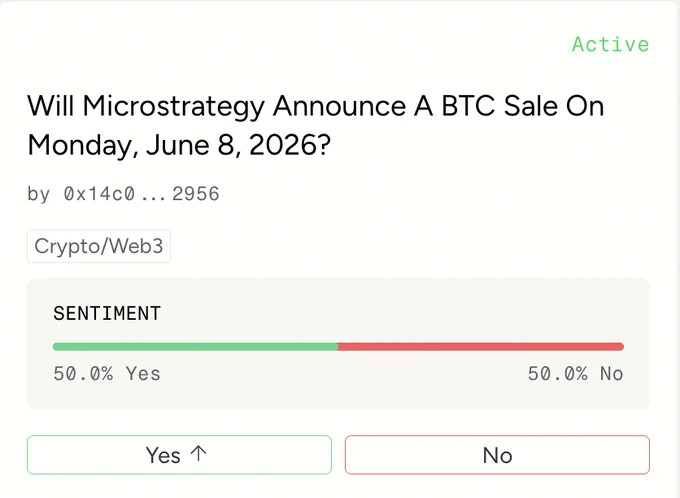Click the word "by" before the address
Image resolution: width=680 pixels, height=498 pixels.
pos(39,194)
